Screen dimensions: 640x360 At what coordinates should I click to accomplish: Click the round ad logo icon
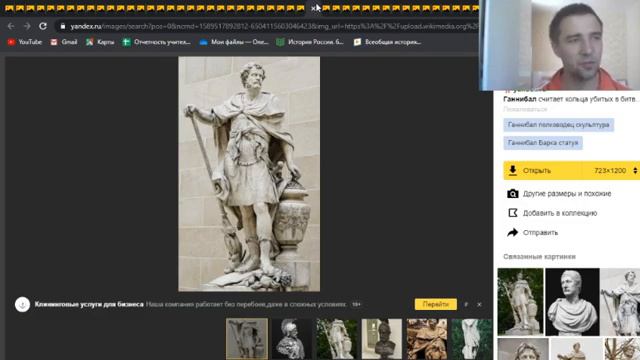22,304
